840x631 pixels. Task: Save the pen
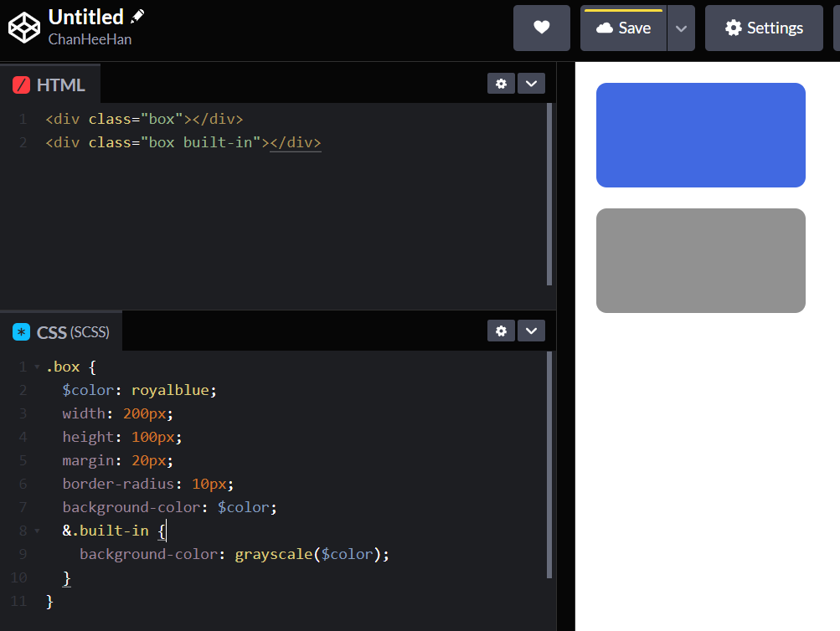624,28
